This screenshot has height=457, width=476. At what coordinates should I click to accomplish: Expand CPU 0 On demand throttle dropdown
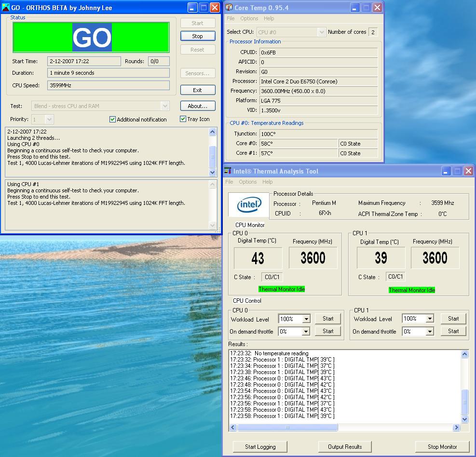(306, 331)
